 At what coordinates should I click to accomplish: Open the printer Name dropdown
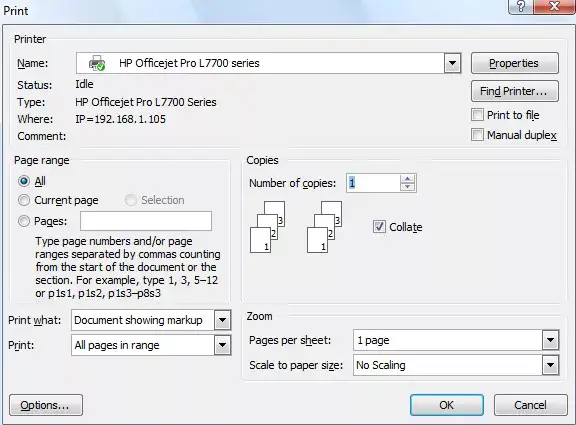coord(452,63)
